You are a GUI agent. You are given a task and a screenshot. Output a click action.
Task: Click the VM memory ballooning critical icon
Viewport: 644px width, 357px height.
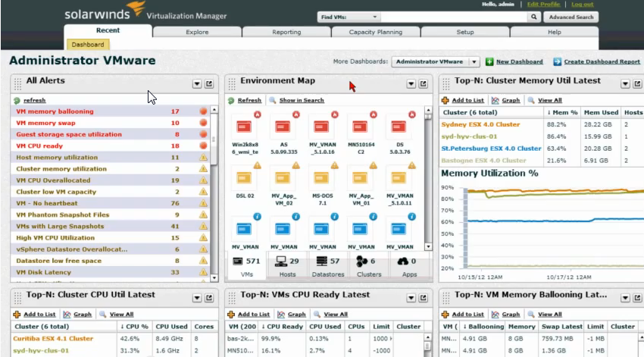(x=203, y=111)
